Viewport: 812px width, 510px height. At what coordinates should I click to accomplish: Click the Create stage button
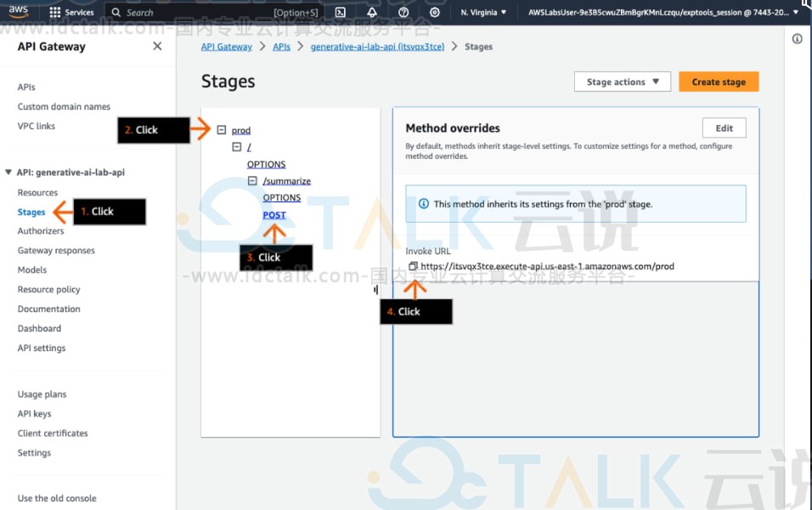[719, 82]
